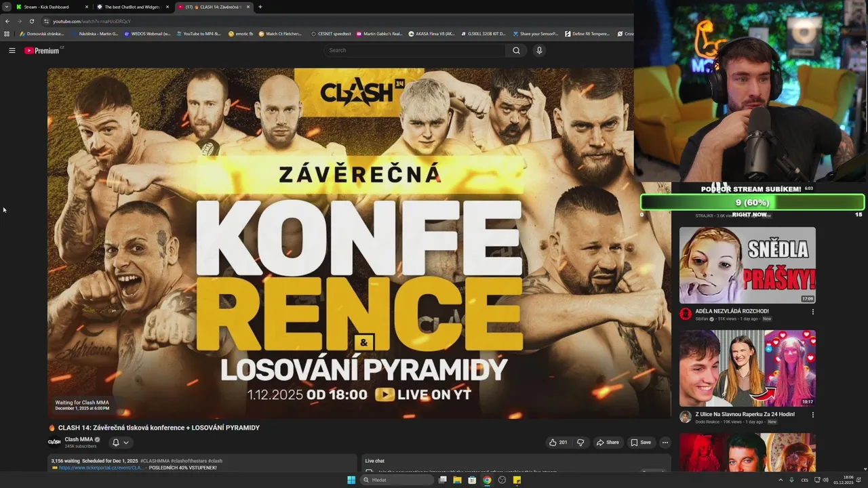Close the CLASH 14 YouTube tab
This screenshot has height=488, width=868.
248,7
